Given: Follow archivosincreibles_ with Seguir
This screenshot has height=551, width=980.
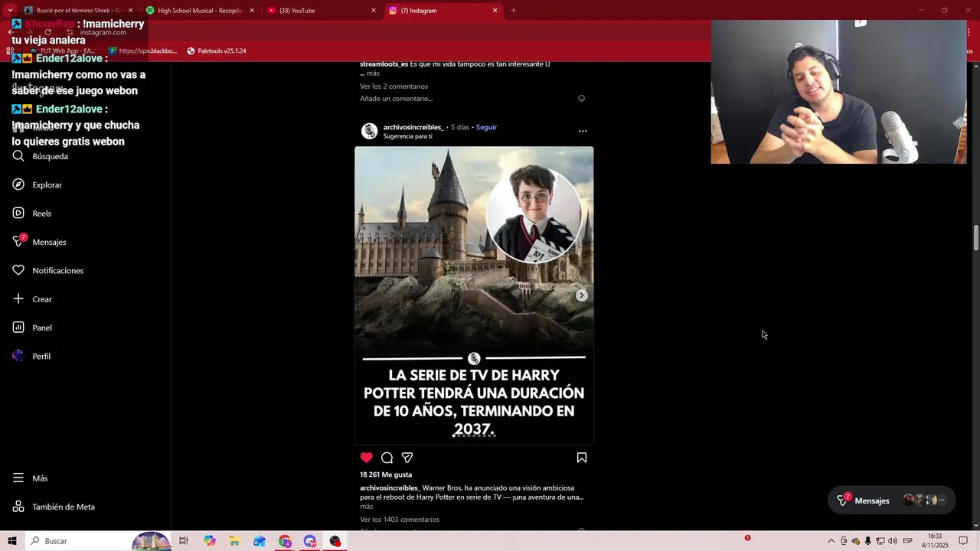Looking at the screenshot, I should (x=486, y=127).
